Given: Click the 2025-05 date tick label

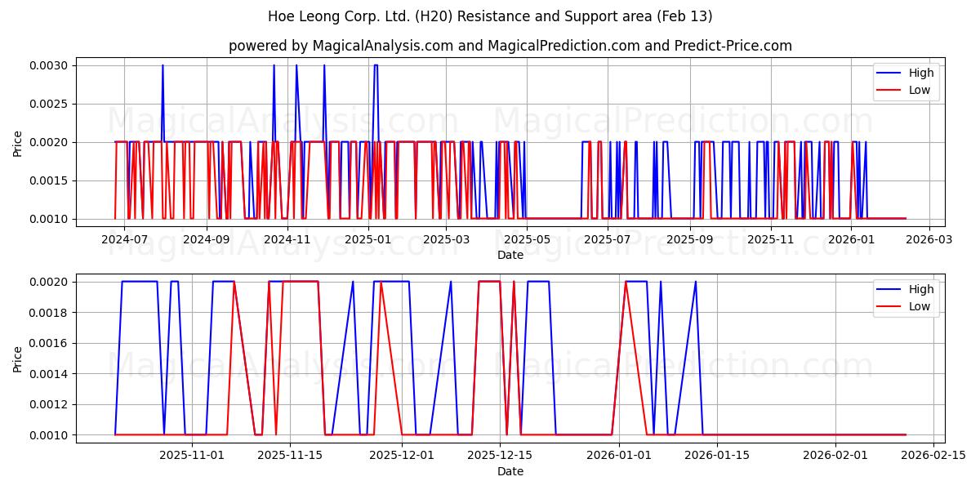Looking at the screenshot, I should point(527,239).
